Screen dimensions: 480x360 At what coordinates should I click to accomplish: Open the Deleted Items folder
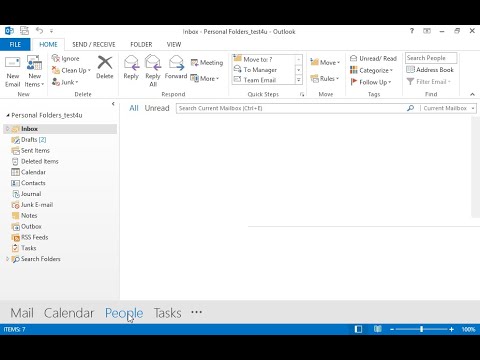[x=35, y=161]
